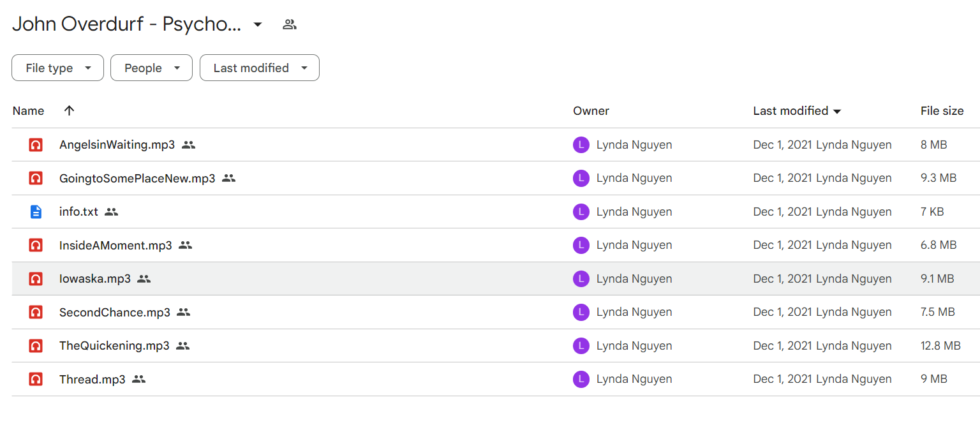Select the GoingtoSomePlaceNew.mp3 file name
Image resolution: width=980 pixels, height=439 pixels.
click(x=137, y=178)
